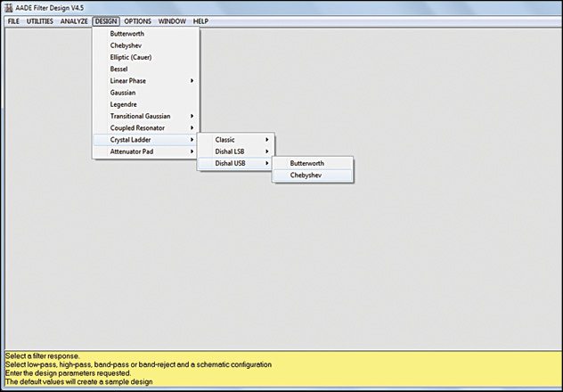This screenshot has width=563, height=392.
Task: Choose Chebyshev under Dishal USB
Action: click(x=306, y=176)
